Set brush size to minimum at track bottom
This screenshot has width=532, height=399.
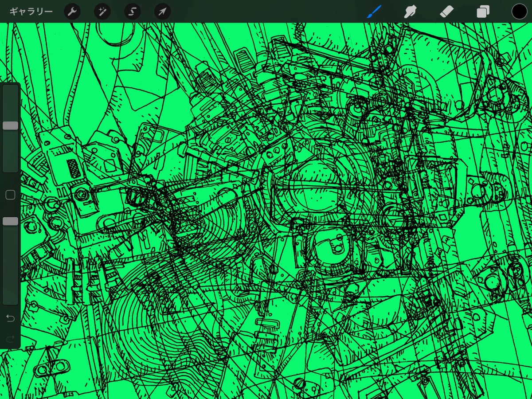pyautogui.click(x=10, y=169)
